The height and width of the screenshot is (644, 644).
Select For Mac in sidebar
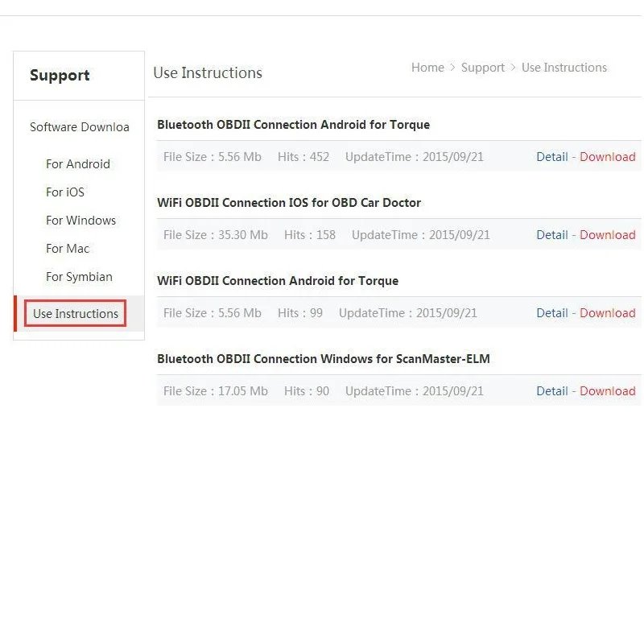coord(68,249)
